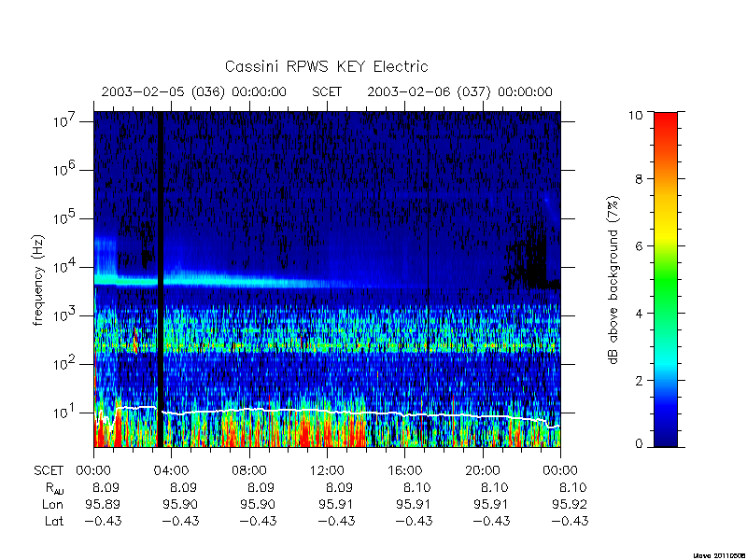This screenshot has height=560, width=747.
Task: Click the "08:00" time tick label
Action: click(x=249, y=470)
